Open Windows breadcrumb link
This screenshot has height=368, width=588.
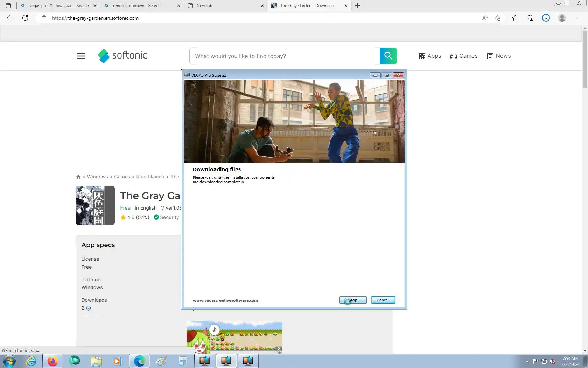97,177
